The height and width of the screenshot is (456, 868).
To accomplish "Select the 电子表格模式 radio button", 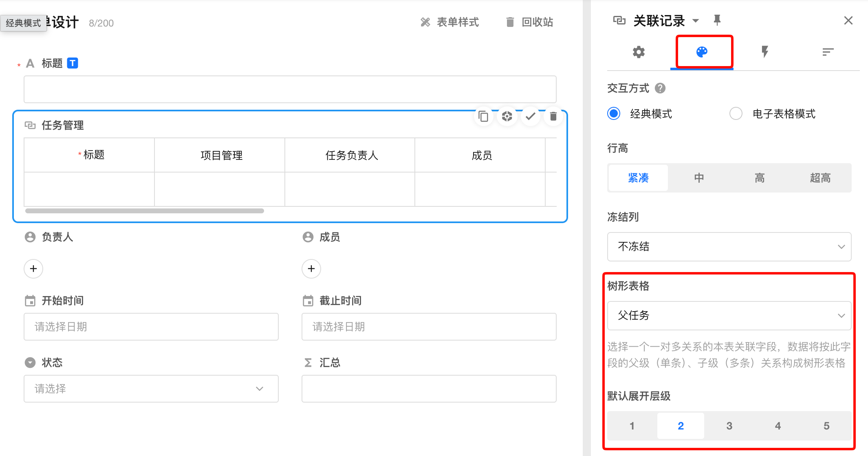I will (x=736, y=113).
